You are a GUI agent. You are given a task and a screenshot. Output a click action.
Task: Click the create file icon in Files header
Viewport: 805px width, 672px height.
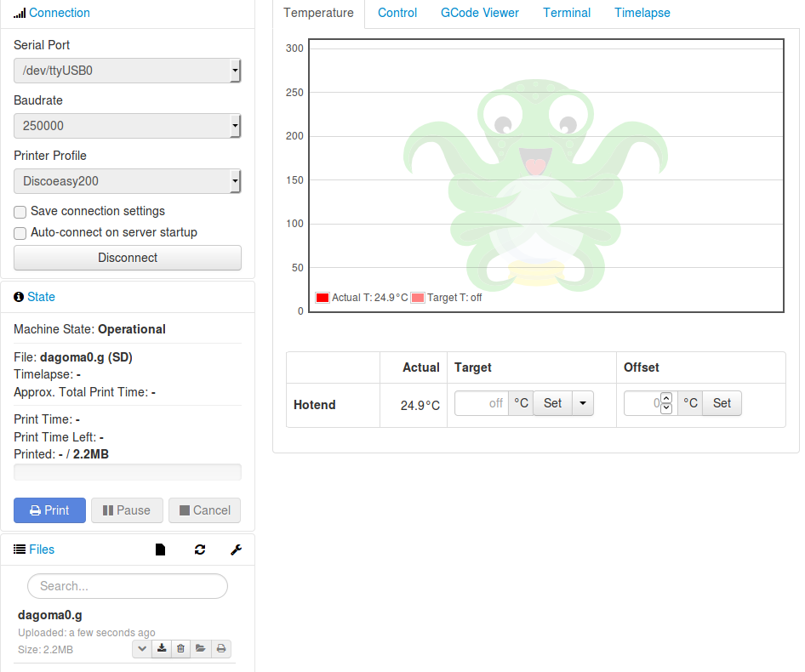[x=160, y=550]
